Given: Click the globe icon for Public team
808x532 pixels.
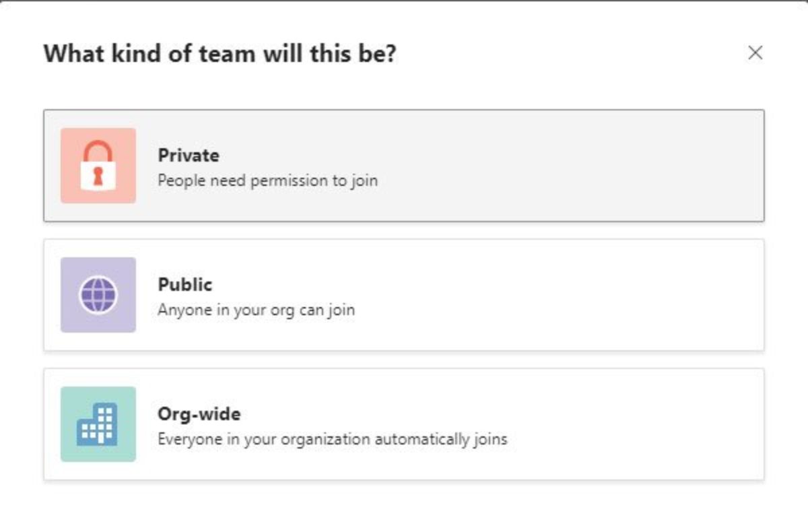Looking at the screenshot, I should [98, 295].
